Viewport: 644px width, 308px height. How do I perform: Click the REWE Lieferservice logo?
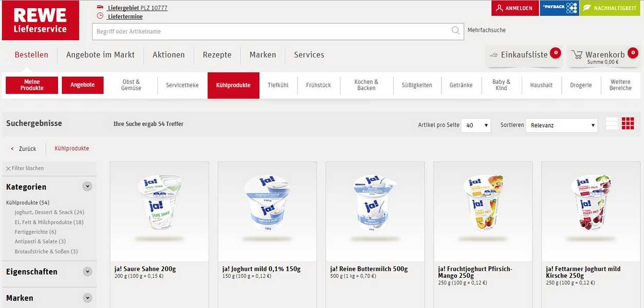point(41,21)
